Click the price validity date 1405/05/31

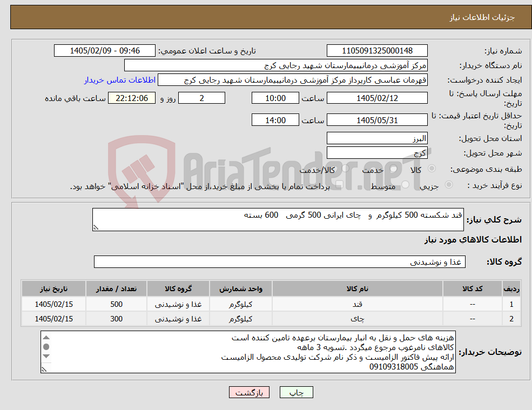tap(377, 120)
